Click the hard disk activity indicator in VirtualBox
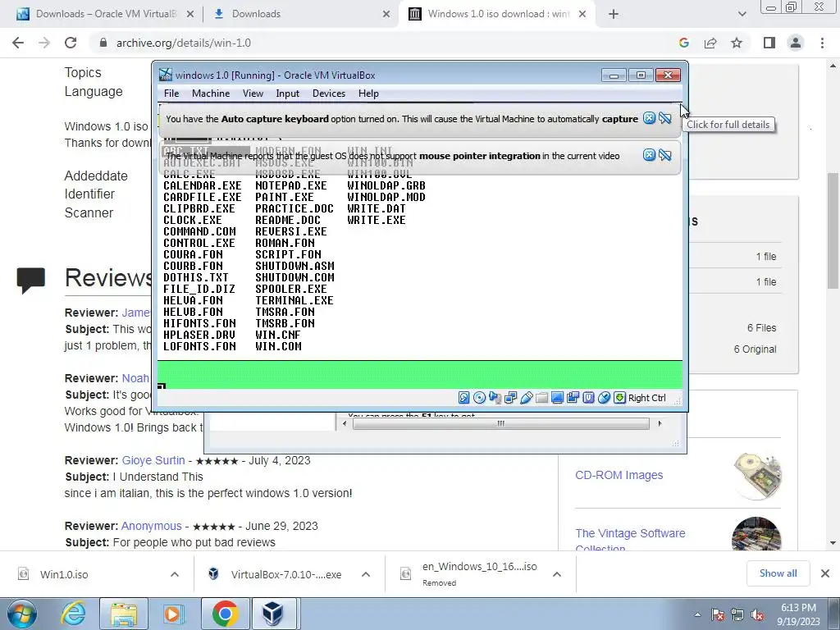This screenshot has height=630, width=840. pos(464,398)
